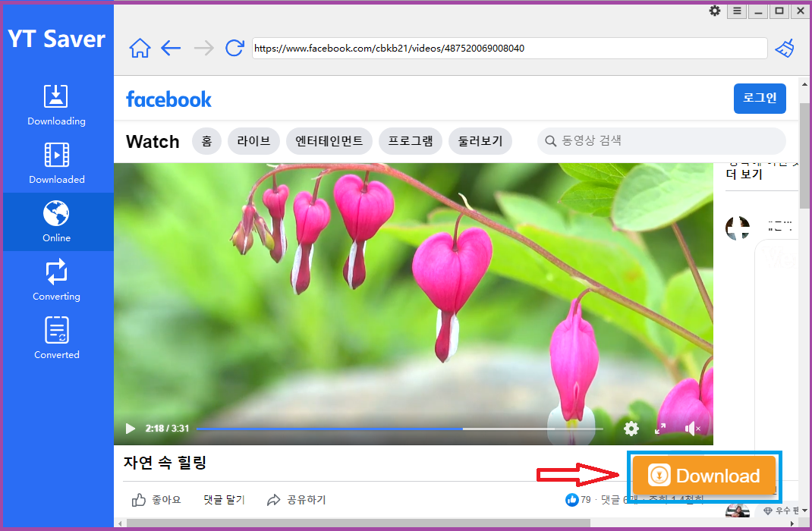Navigate forward with the right arrow
This screenshot has width=812, height=531.
click(203, 48)
